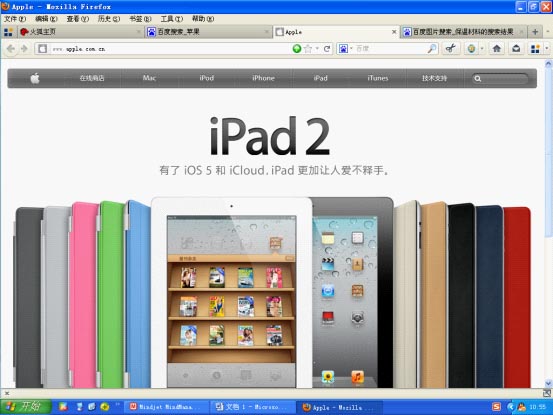Open the 历史 menu
Screen dimensions: 553x415
coord(109,19)
